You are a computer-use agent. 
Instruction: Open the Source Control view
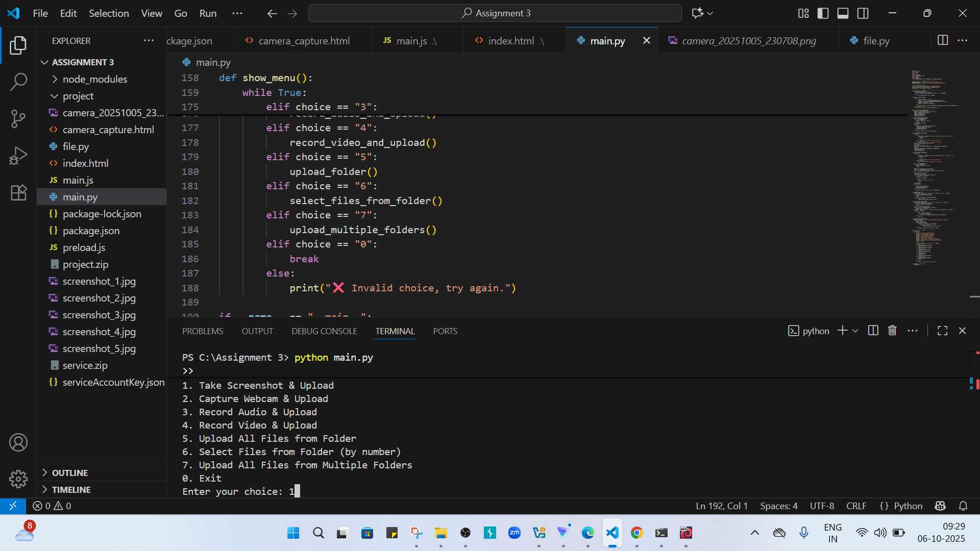point(18,118)
